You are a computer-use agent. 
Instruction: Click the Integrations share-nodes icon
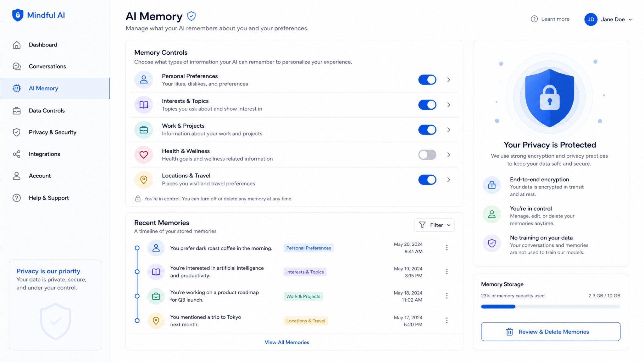(x=17, y=154)
